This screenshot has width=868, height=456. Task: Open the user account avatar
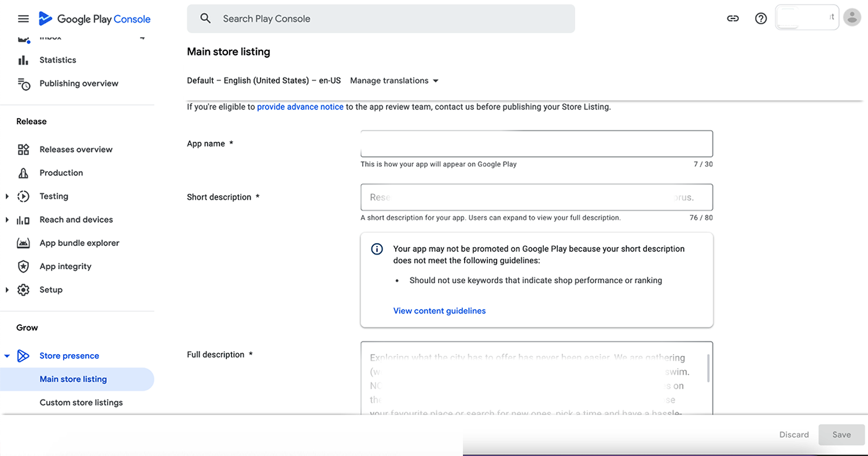852,17
